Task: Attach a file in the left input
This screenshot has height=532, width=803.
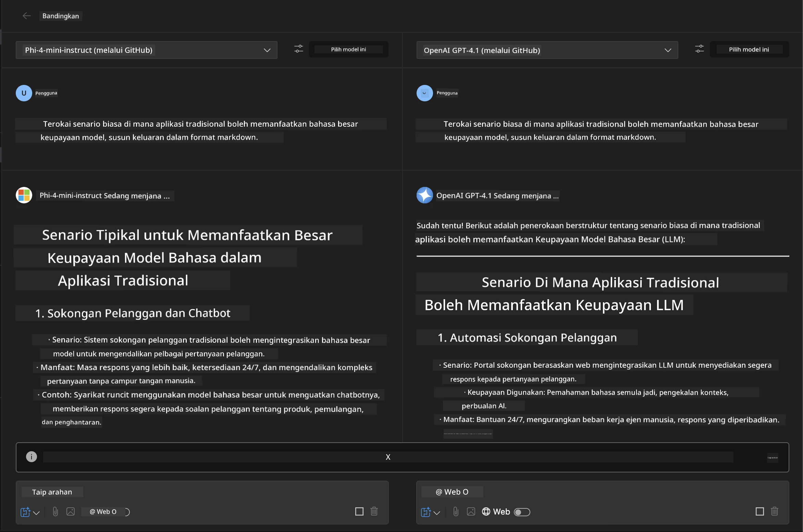Action: (x=55, y=511)
